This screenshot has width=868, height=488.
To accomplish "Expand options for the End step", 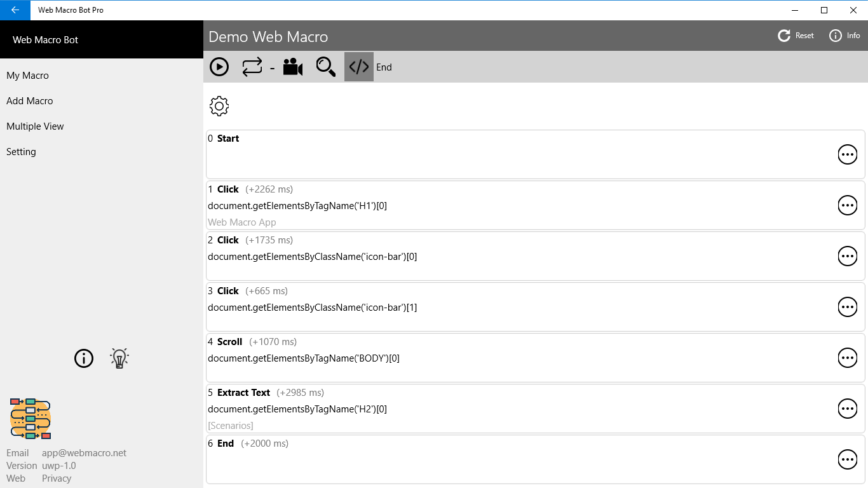I will pos(848,459).
